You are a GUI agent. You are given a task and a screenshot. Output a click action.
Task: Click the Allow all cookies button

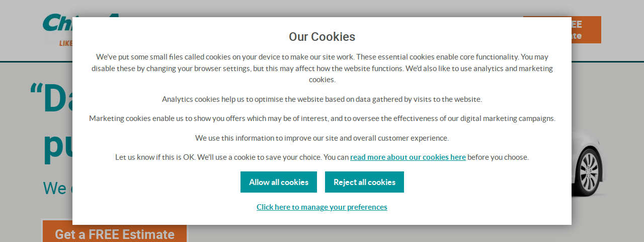point(279,182)
